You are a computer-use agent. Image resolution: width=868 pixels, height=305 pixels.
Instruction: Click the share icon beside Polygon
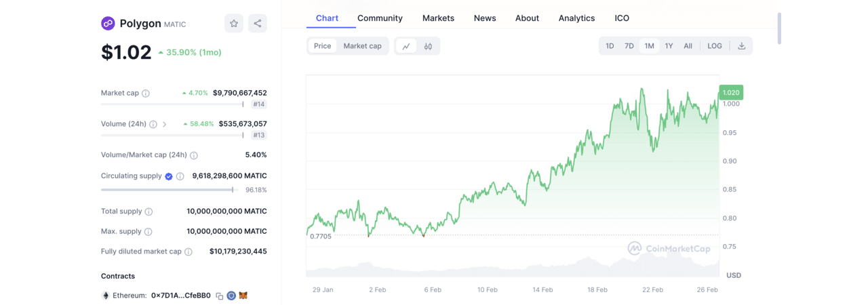(x=258, y=24)
